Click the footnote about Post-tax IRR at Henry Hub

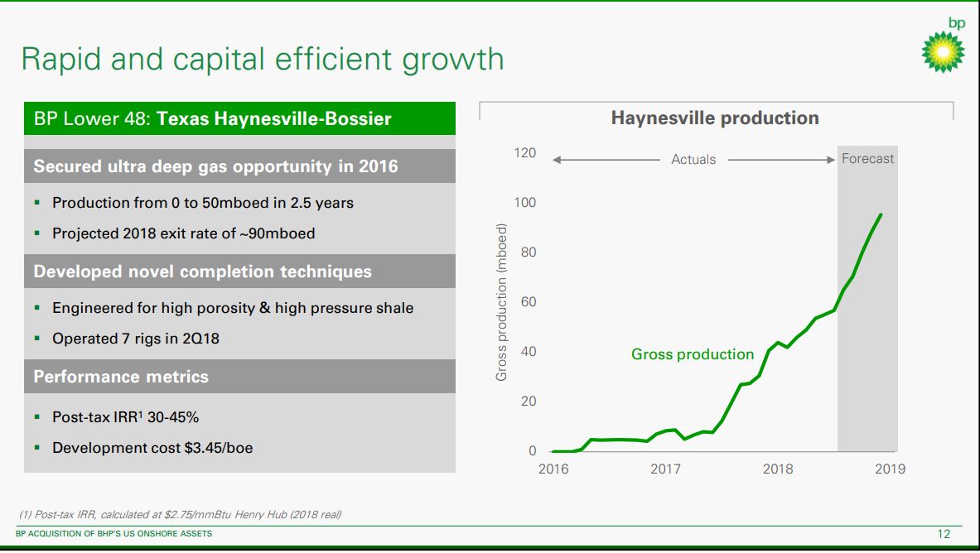pos(180,515)
